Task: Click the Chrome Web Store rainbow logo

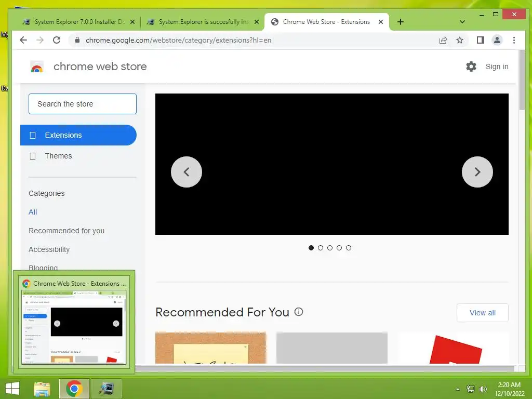Action: (x=37, y=67)
